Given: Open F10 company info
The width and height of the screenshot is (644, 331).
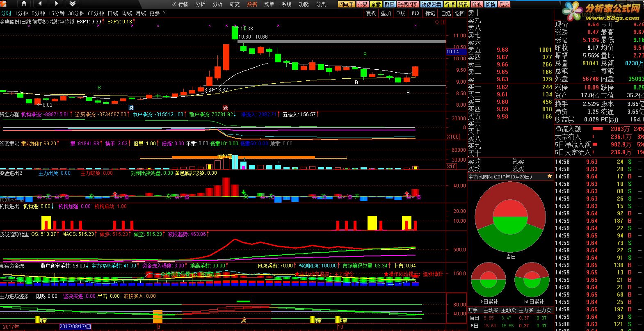Looking at the screenshot, I should [x=416, y=13].
